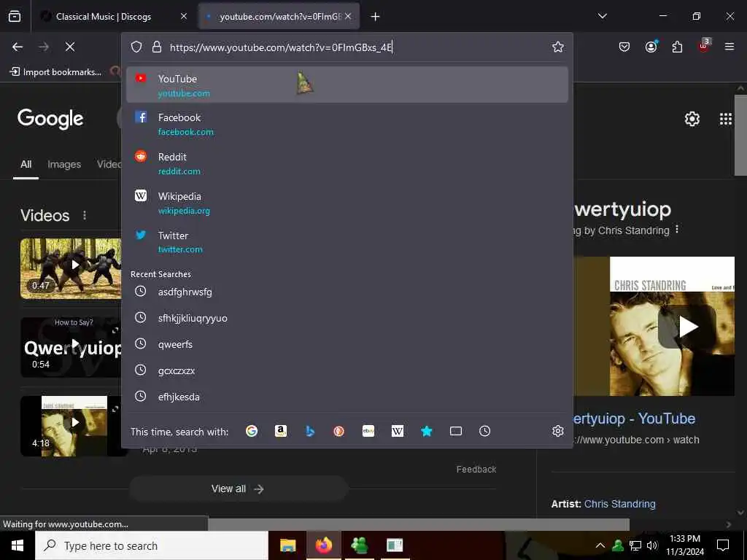Click the Google logo
747x560 pixels.
(50, 119)
